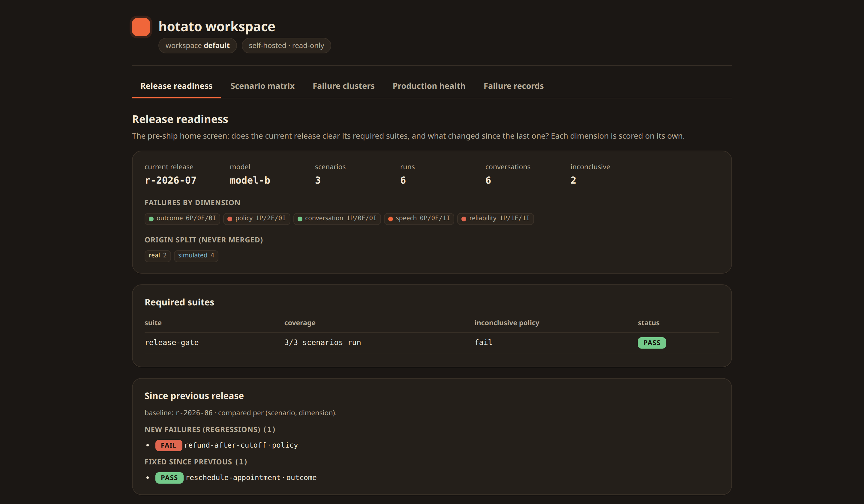Click the status column header

coord(649,323)
